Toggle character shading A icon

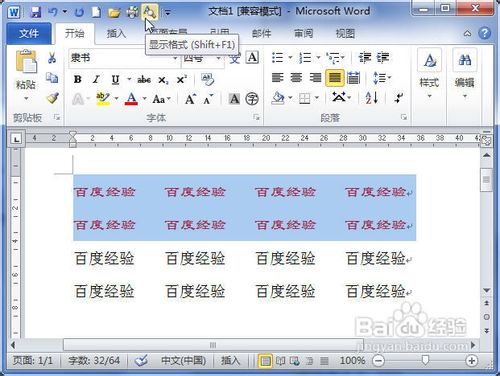point(234,99)
